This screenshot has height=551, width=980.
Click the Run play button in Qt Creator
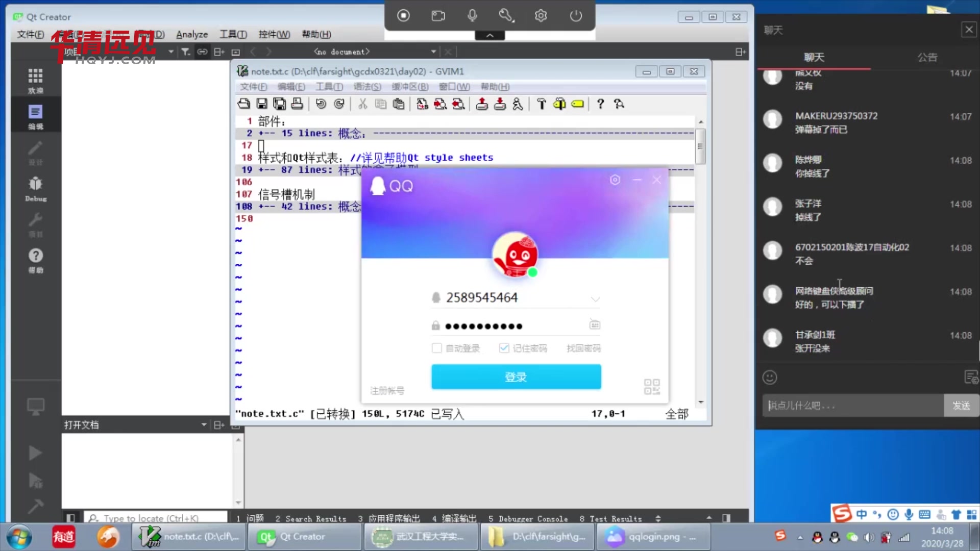[35, 453]
